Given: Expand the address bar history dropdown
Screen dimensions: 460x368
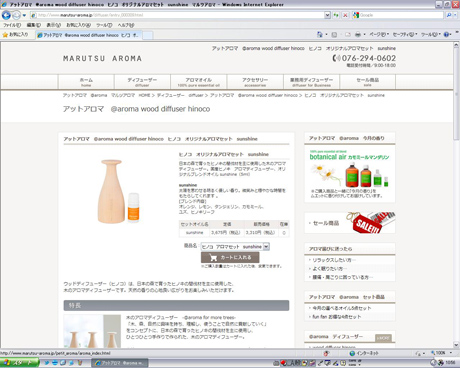Looking at the screenshot, I should pyautogui.click(x=327, y=15).
